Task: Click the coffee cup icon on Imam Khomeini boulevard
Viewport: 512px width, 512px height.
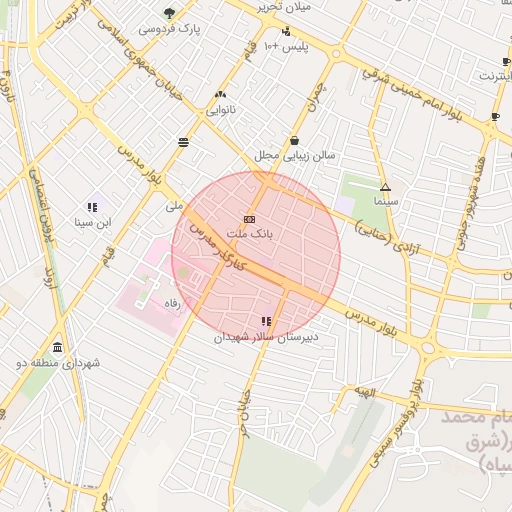Action: (x=495, y=117)
